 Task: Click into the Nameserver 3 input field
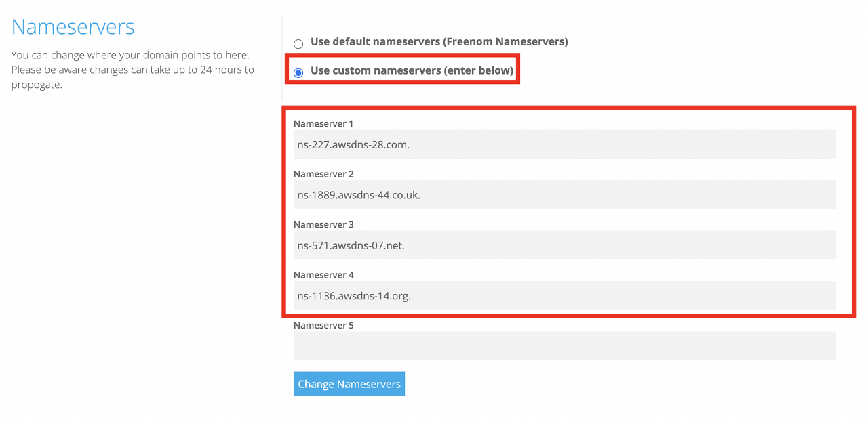[564, 245]
